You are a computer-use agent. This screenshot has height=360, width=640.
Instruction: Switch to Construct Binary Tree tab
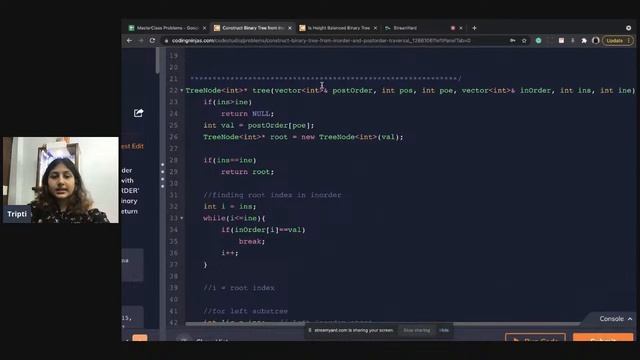click(253, 28)
